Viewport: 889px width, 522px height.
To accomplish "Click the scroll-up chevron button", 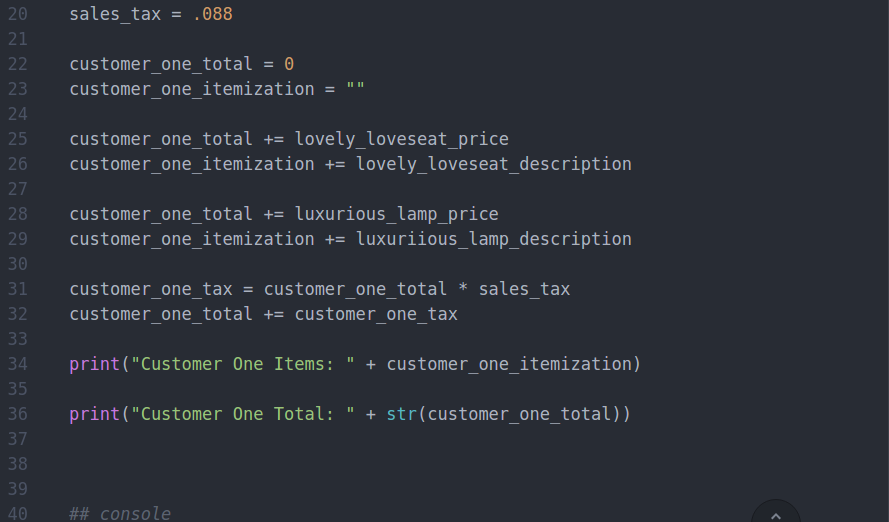I will [776, 514].
